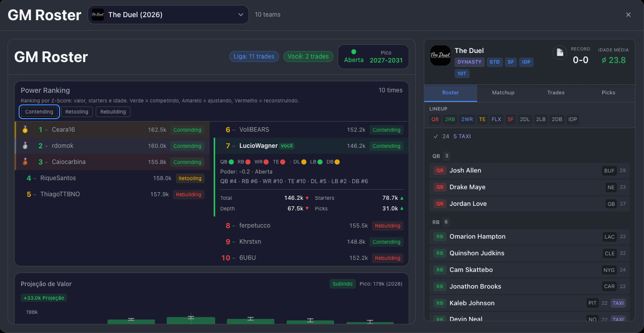Click the green Aberta status dot

[353, 51]
